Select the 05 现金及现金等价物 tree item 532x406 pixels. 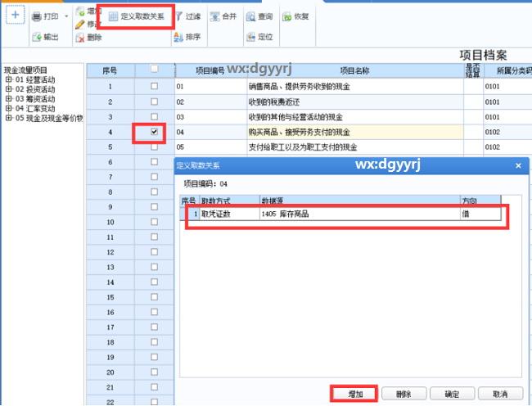pos(49,118)
